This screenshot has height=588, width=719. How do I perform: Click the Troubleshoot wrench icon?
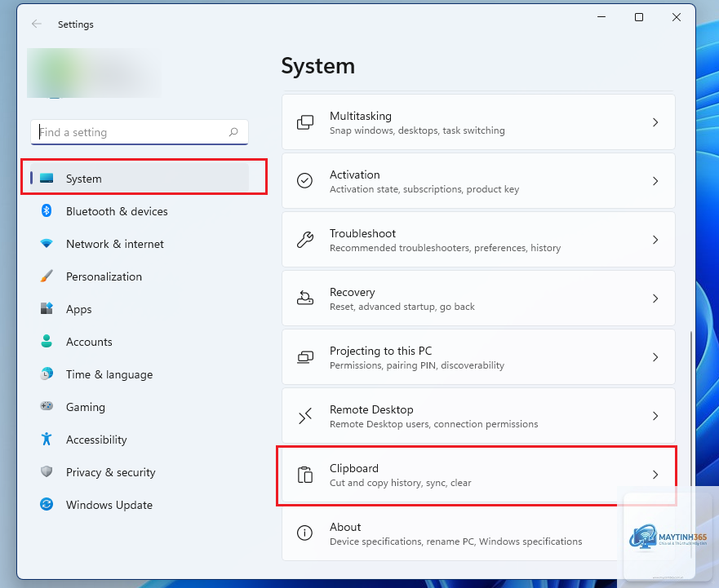(305, 239)
